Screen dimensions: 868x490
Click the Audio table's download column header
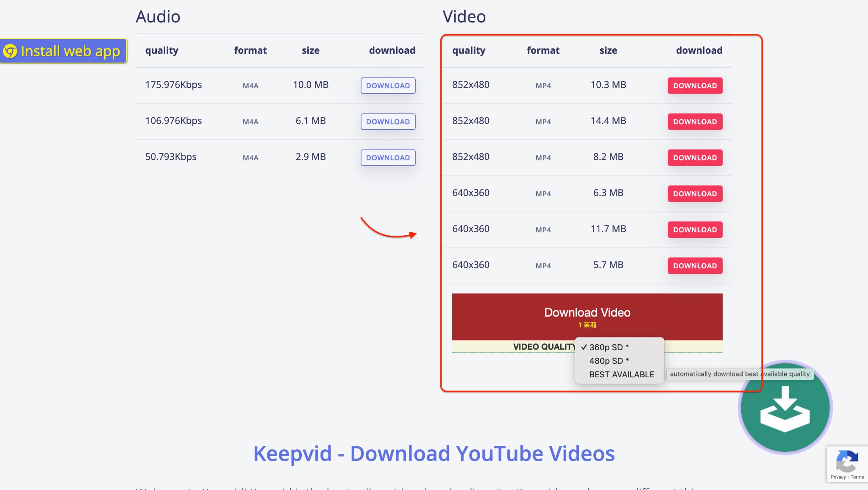pos(392,50)
